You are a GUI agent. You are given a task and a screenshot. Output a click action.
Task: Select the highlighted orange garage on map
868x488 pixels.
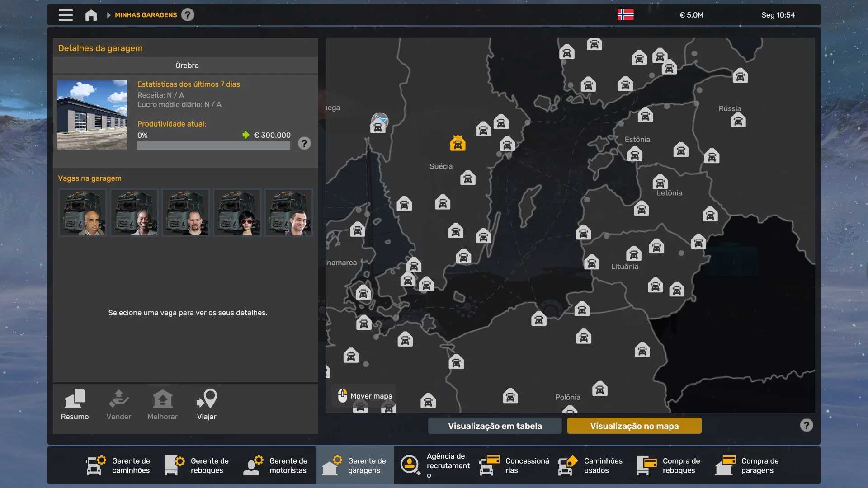click(458, 143)
